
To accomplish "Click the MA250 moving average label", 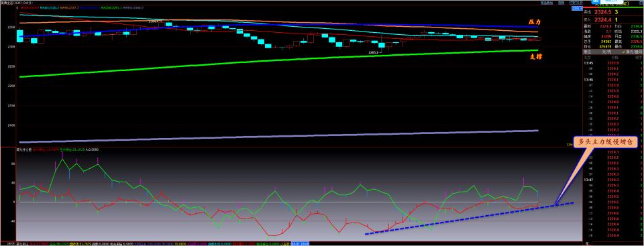I will 111,7.
